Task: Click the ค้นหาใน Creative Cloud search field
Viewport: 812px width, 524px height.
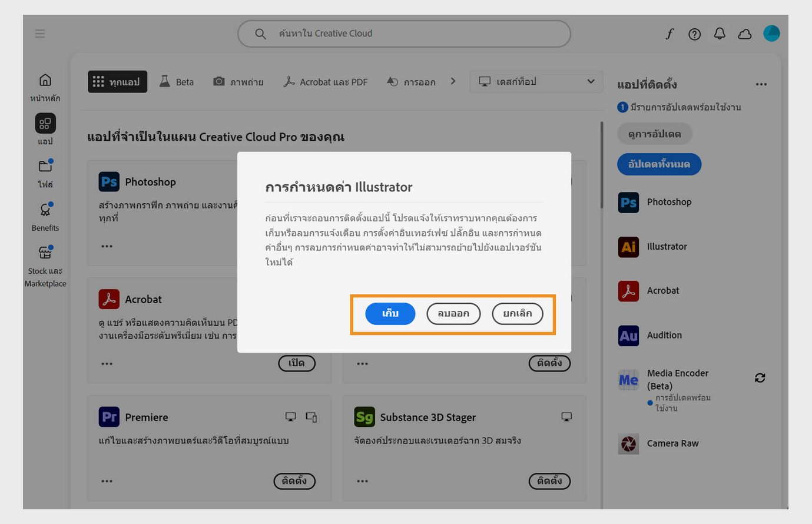Action: [404, 34]
